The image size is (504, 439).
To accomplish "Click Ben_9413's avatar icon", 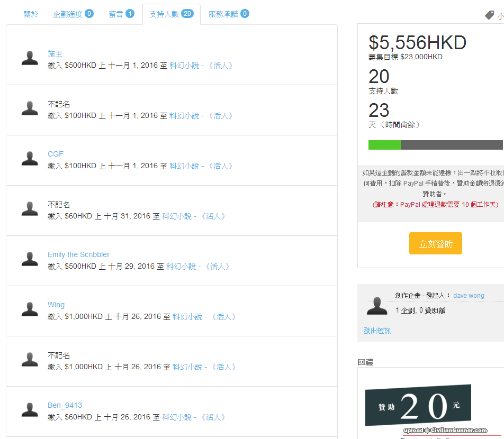I will 30,409.
